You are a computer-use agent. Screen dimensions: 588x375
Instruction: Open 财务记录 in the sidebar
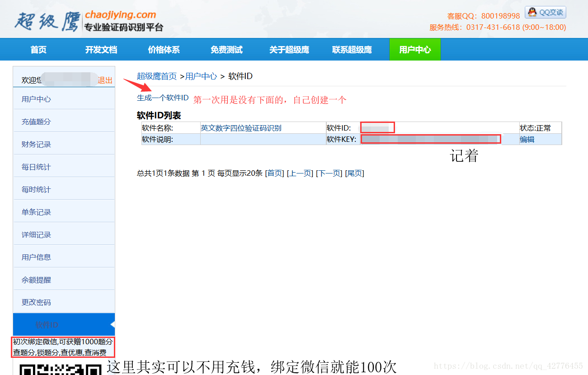pyautogui.click(x=64, y=144)
